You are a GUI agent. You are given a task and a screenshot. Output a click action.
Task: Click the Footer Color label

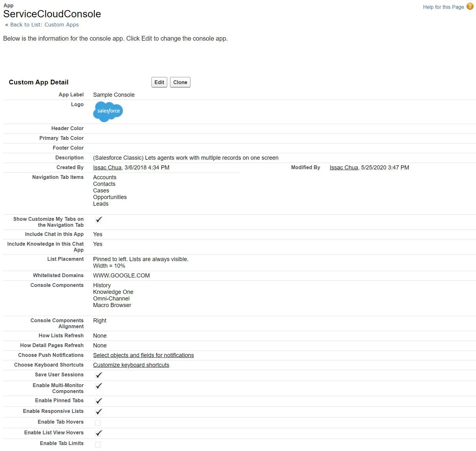tap(68, 148)
